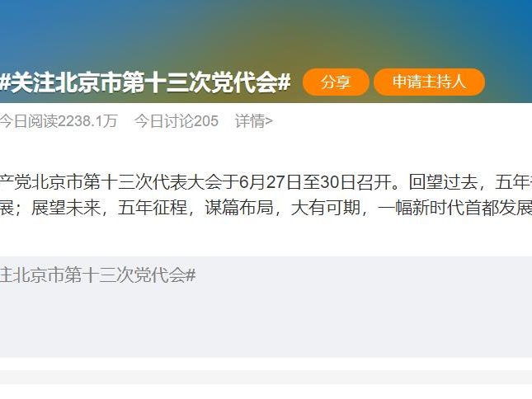Click the phrase 回望过去 in the description
The image size is (532, 399).
pos(443,182)
